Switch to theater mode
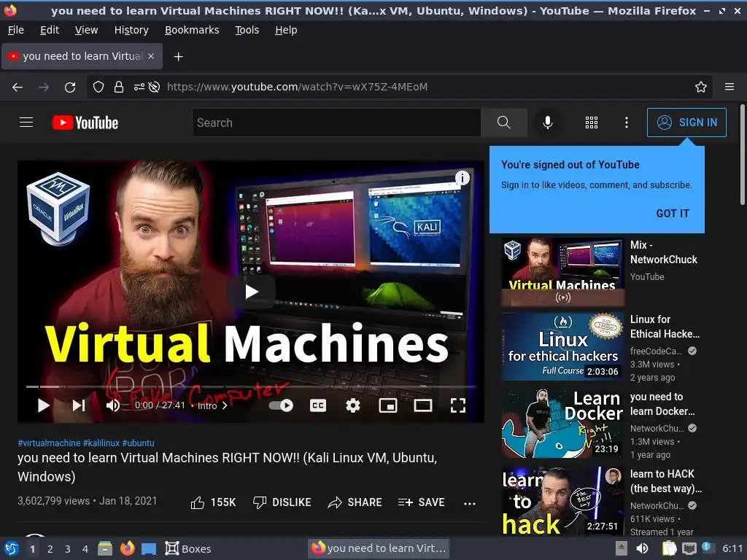This screenshot has width=747, height=560. tap(422, 405)
